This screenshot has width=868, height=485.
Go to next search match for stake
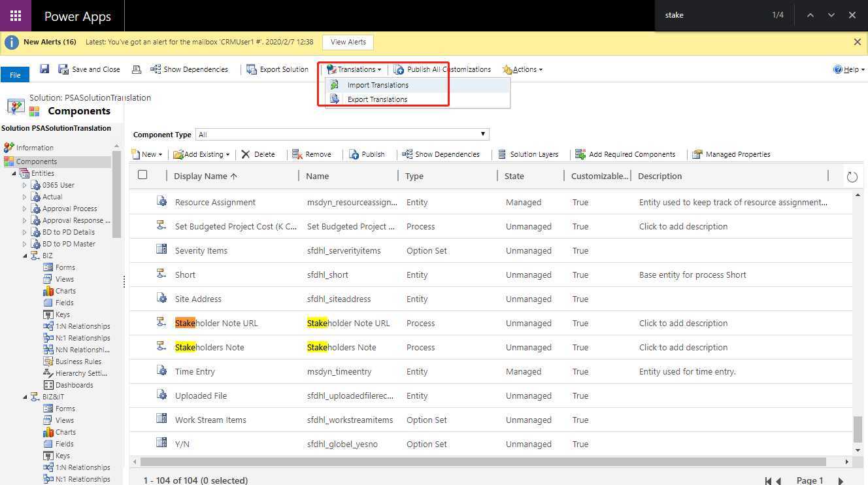(x=831, y=15)
